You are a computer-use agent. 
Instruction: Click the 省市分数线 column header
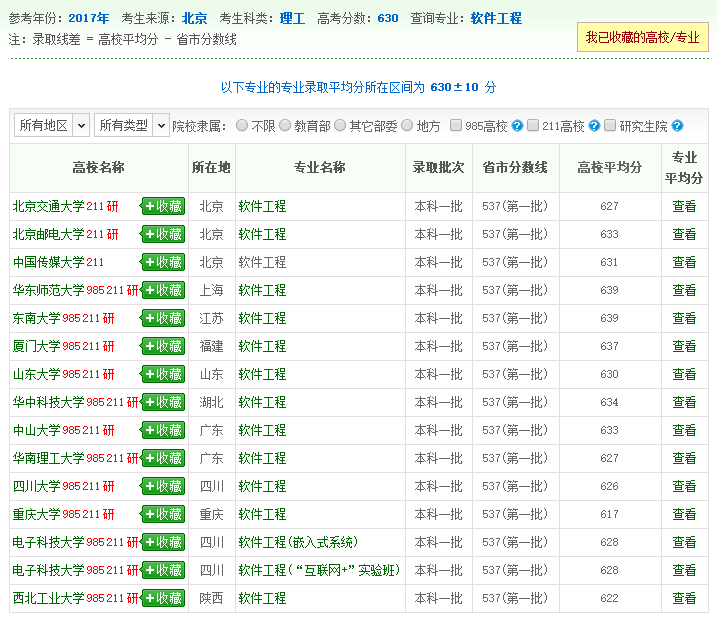515,167
